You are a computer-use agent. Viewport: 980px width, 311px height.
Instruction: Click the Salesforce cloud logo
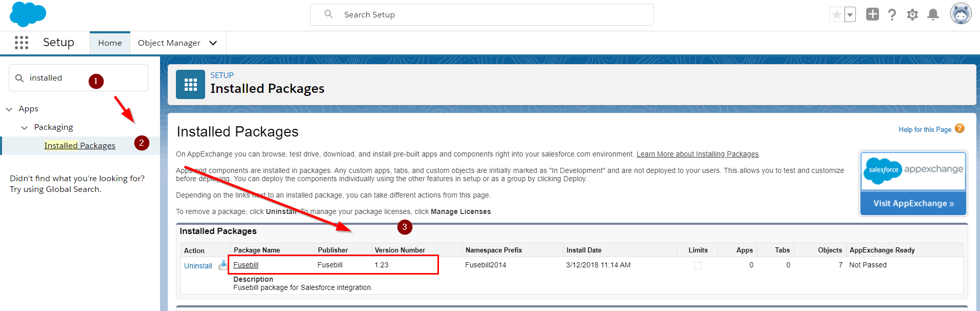[28, 14]
